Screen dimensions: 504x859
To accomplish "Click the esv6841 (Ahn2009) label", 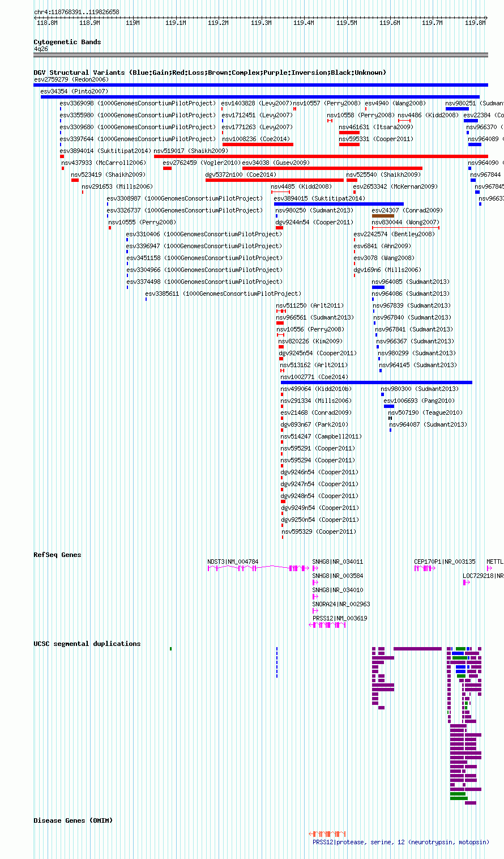I will pyautogui.click(x=383, y=246).
